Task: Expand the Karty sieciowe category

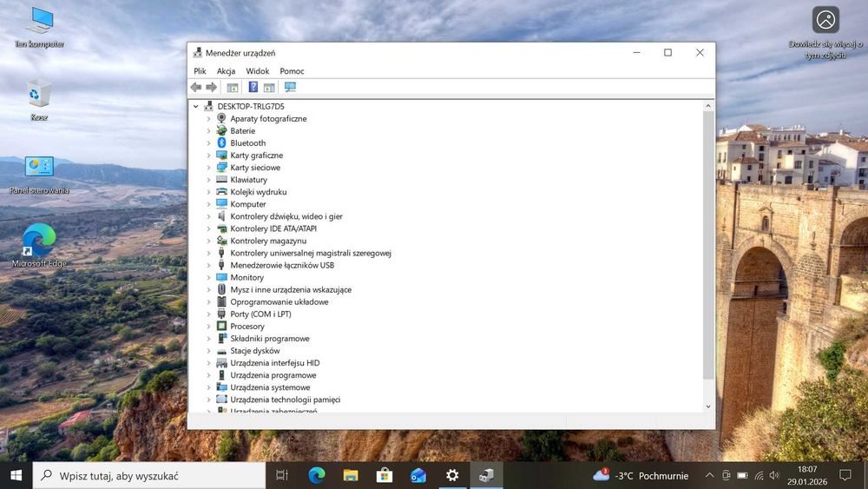Action: 208,168
